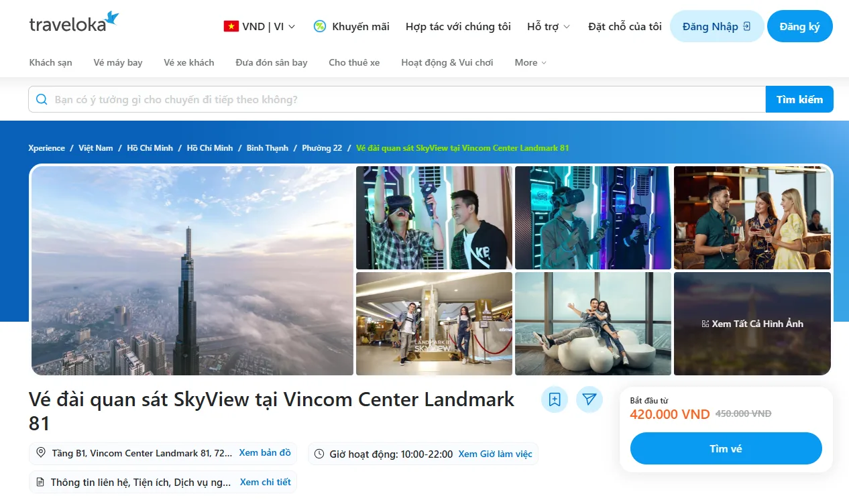Select the Hoạt động & Vui chơi tab
This screenshot has width=849, height=504.
[447, 62]
